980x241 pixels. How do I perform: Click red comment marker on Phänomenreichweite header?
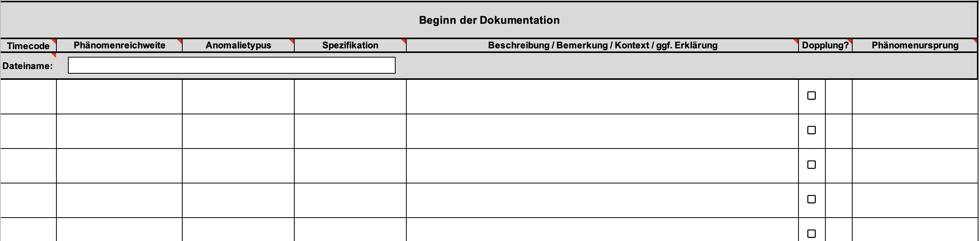pos(180,40)
